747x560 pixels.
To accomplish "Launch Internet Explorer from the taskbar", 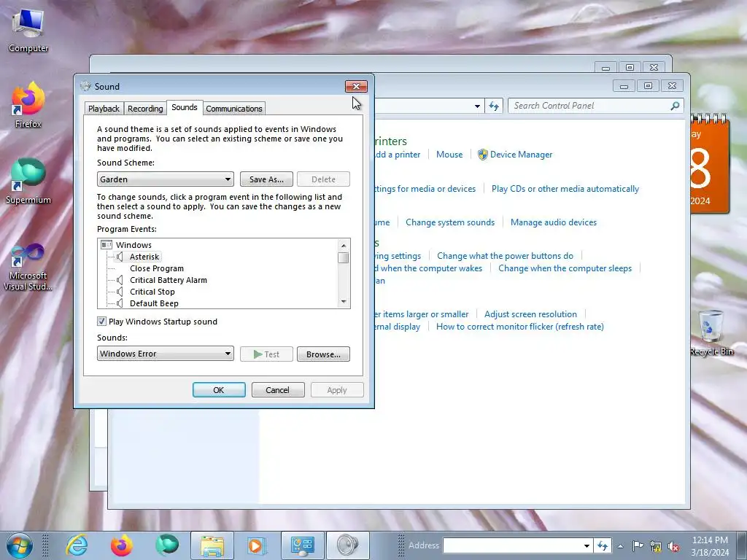I will coord(77,545).
